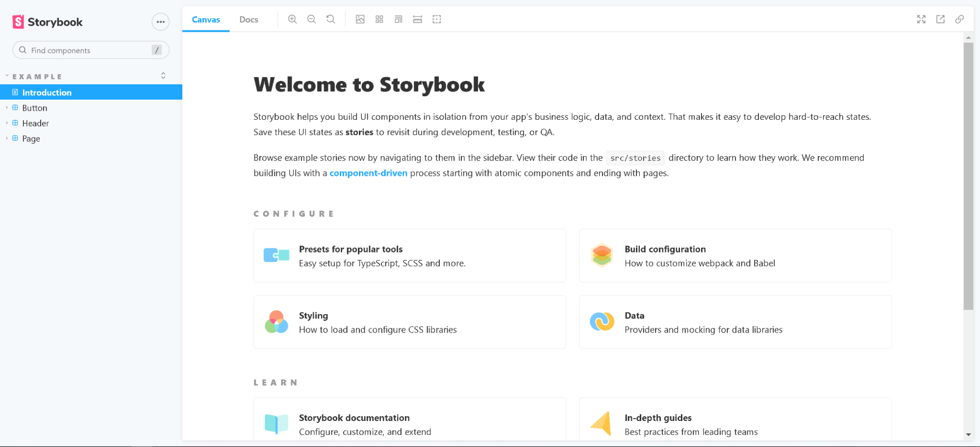Image resolution: width=980 pixels, height=447 pixels.
Task: Follow the component-driven link
Action: pyautogui.click(x=368, y=173)
